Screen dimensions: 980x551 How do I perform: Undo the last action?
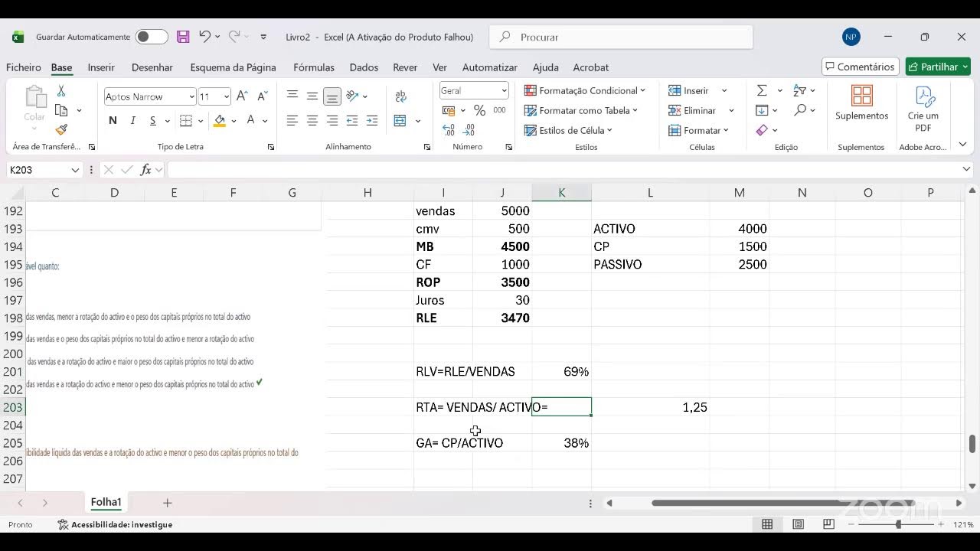[204, 36]
